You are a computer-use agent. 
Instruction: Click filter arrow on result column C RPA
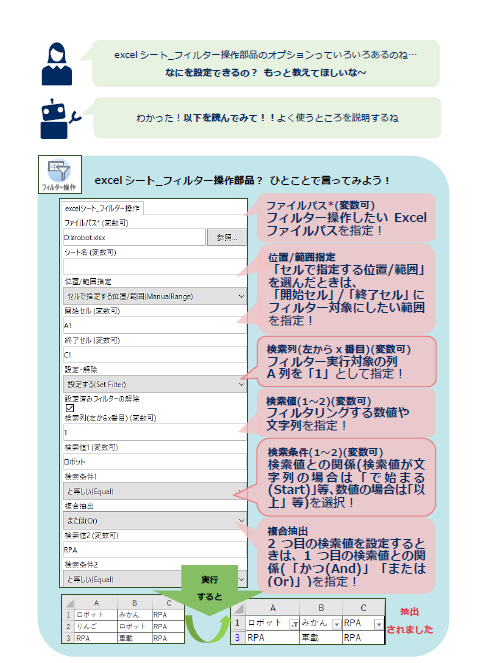[x=379, y=624]
